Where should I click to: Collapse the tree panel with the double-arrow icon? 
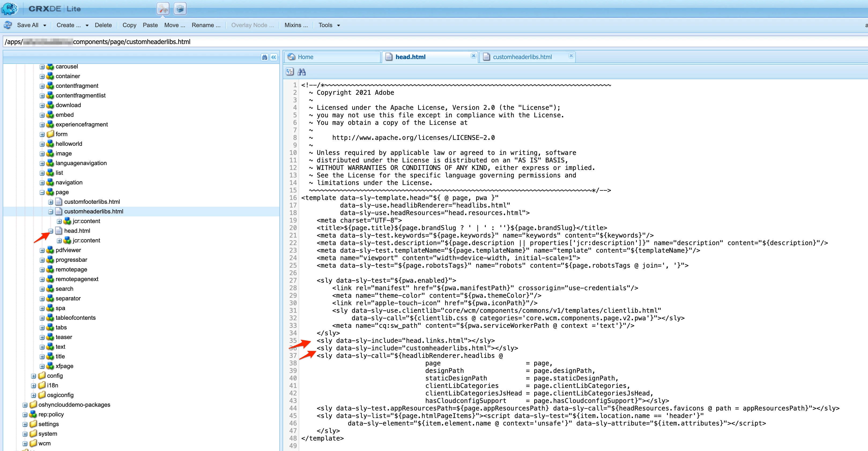(274, 57)
